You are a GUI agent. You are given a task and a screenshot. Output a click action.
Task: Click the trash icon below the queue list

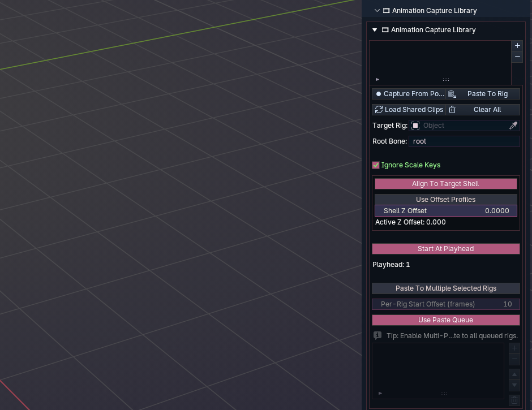coord(514,400)
